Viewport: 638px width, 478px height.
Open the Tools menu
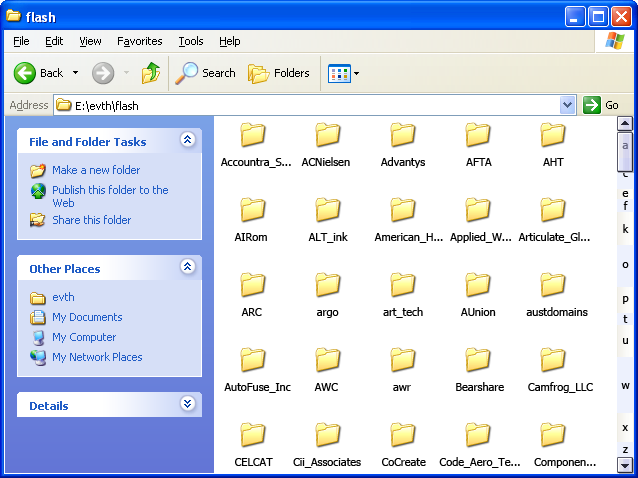(x=190, y=41)
